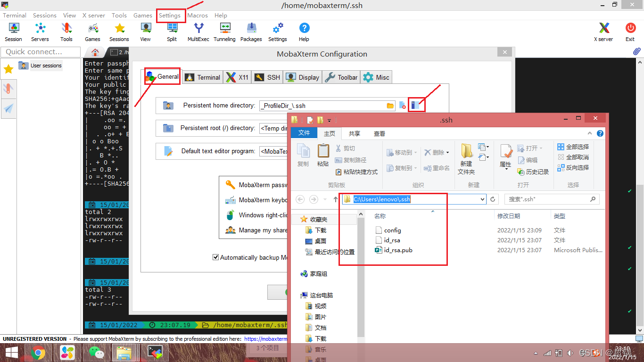The width and height of the screenshot is (644, 362).
Task: Open the Settings menu
Action: click(170, 15)
